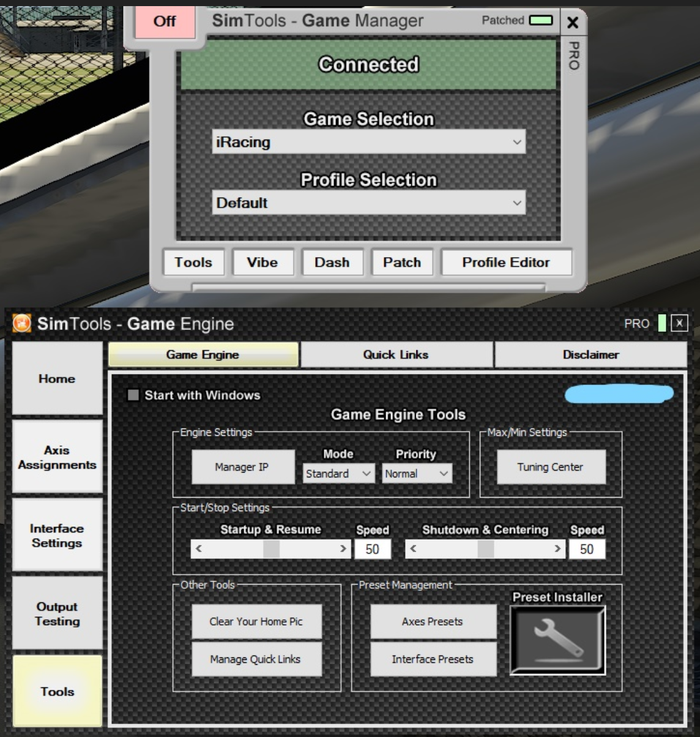Screen dimensions: 700x737
Task: Click the SimTools Game Engine logo icon
Action: point(21,323)
